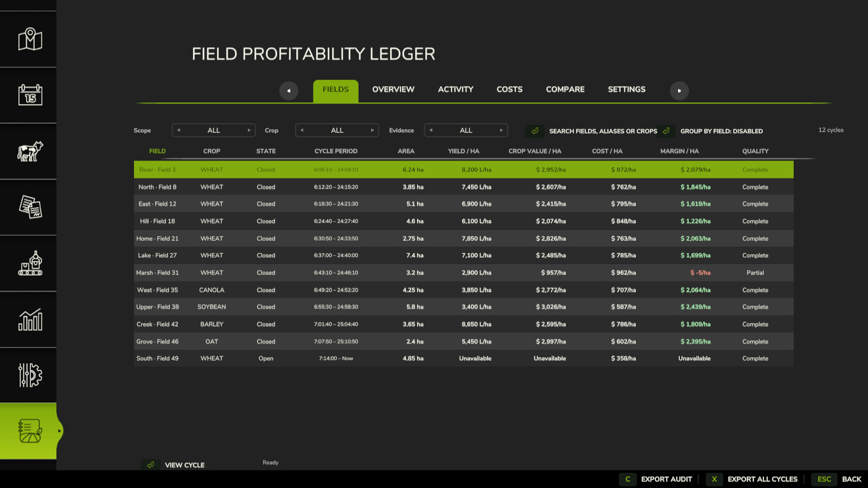
Task: Select the Fields tab
Action: [x=336, y=91]
